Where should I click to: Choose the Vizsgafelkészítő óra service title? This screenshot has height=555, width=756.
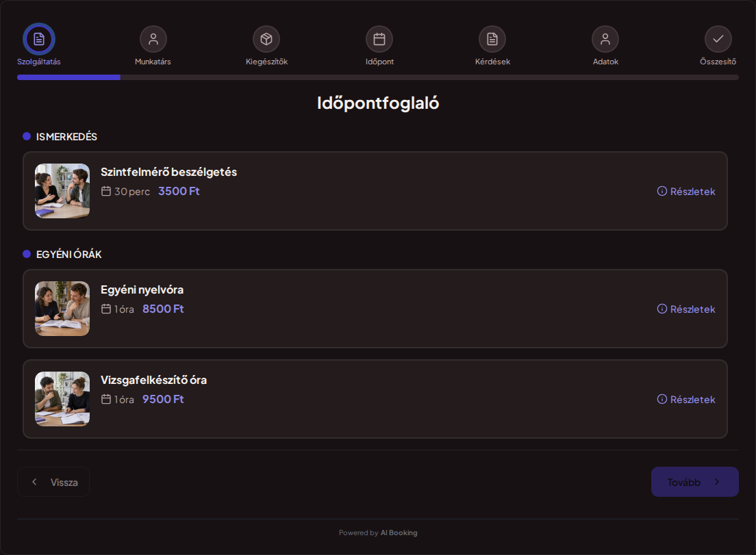click(x=154, y=380)
